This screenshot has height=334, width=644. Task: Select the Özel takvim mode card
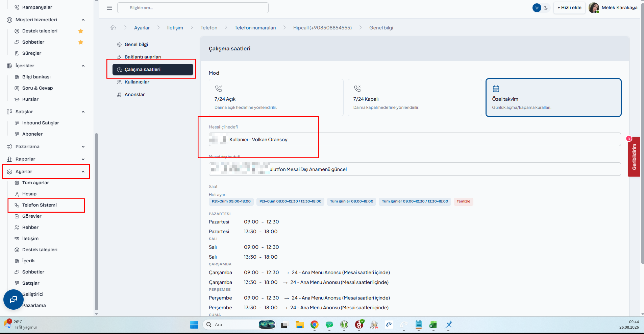553,98
